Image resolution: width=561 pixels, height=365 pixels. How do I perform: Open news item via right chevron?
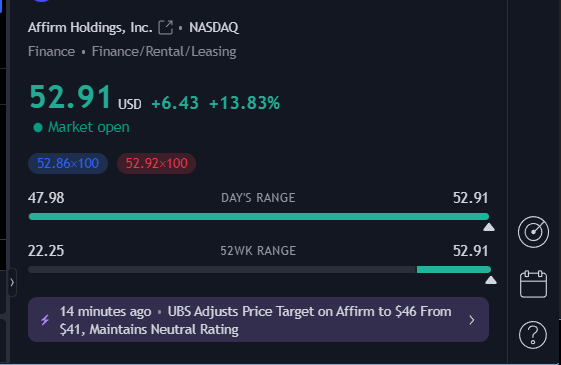[472, 320]
